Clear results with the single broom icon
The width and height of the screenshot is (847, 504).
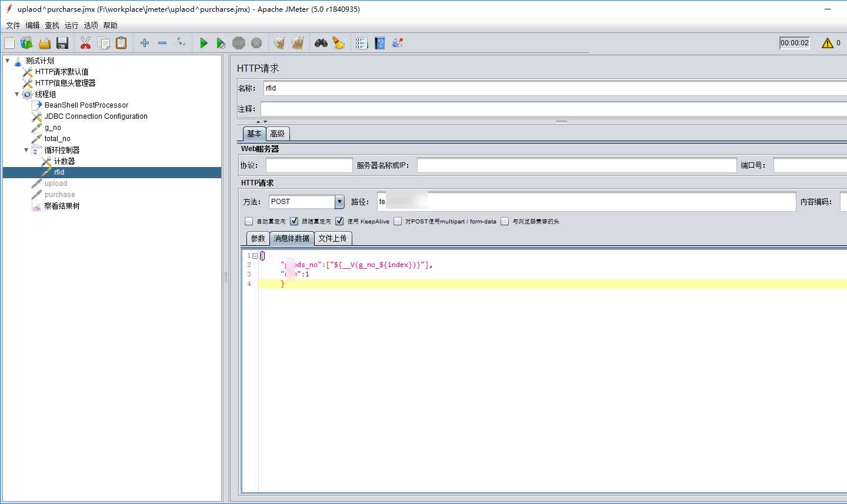279,43
